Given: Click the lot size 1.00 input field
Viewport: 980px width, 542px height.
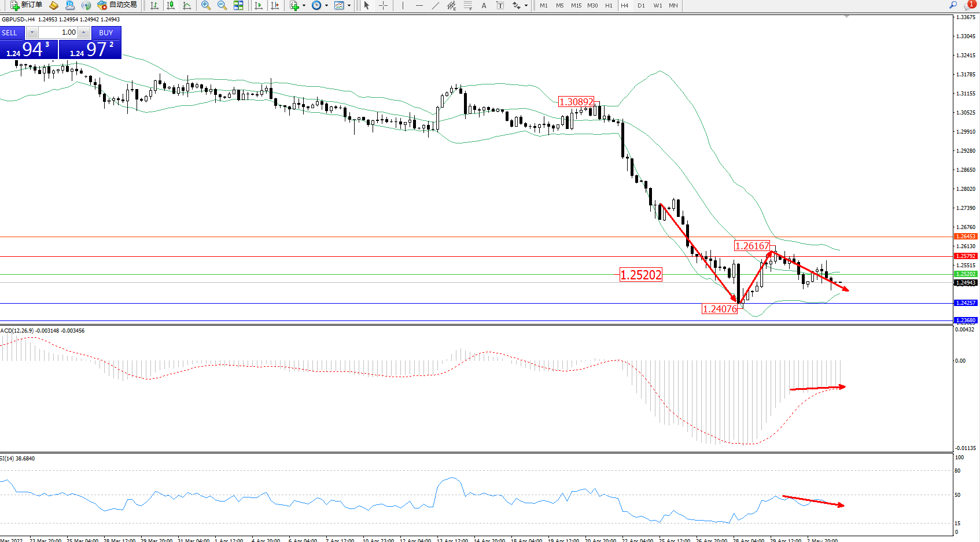Looking at the screenshot, I should 58,32.
